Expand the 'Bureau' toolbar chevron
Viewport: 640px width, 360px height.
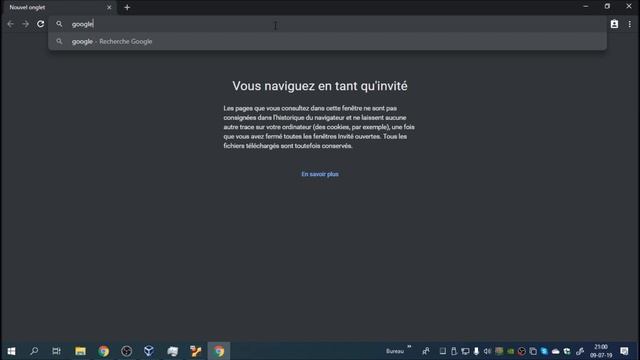[x=409, y=347]
